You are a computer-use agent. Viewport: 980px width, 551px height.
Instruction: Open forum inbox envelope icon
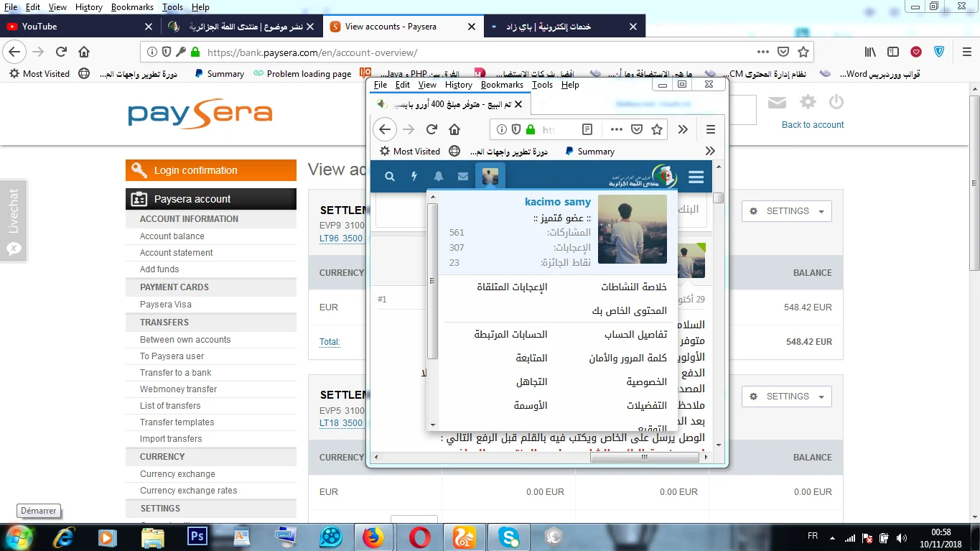[x=463, y=177]
